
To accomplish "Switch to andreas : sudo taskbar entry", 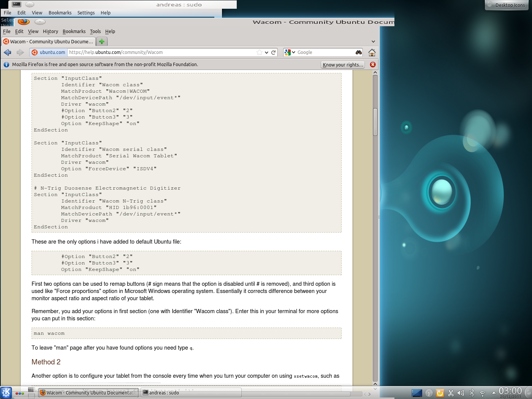I will 191,393.
